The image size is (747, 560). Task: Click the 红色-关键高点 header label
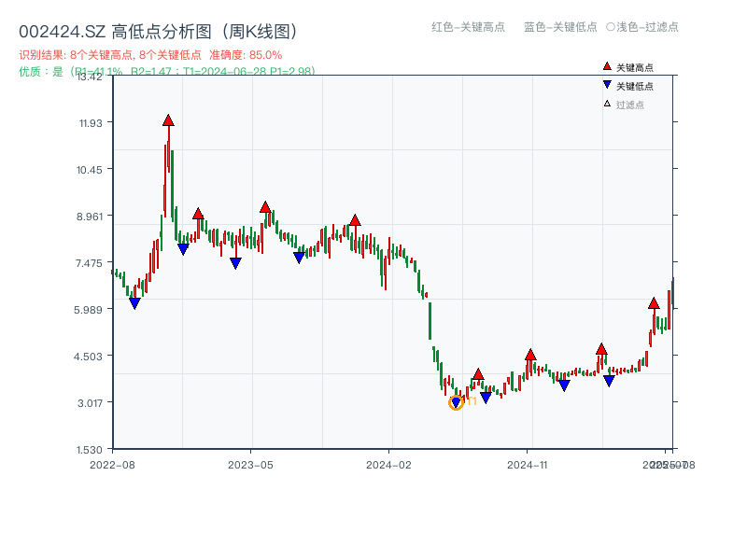coord(468,27)
